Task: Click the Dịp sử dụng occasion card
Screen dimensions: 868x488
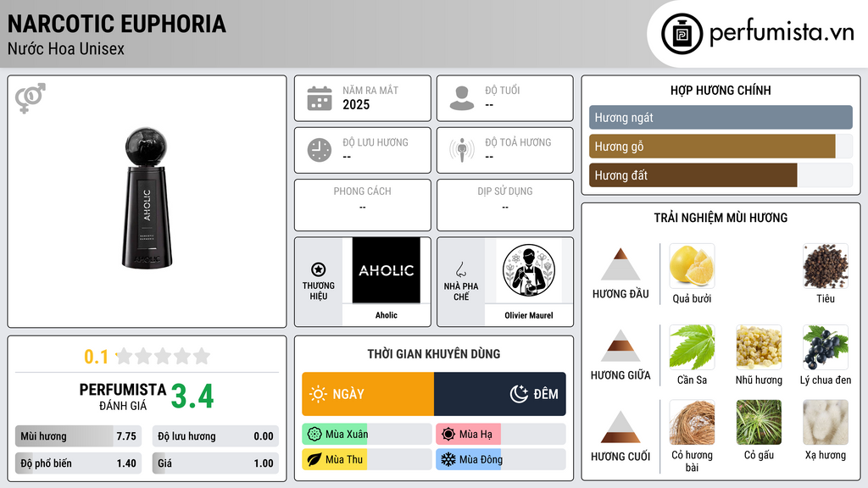Action: 505,205
